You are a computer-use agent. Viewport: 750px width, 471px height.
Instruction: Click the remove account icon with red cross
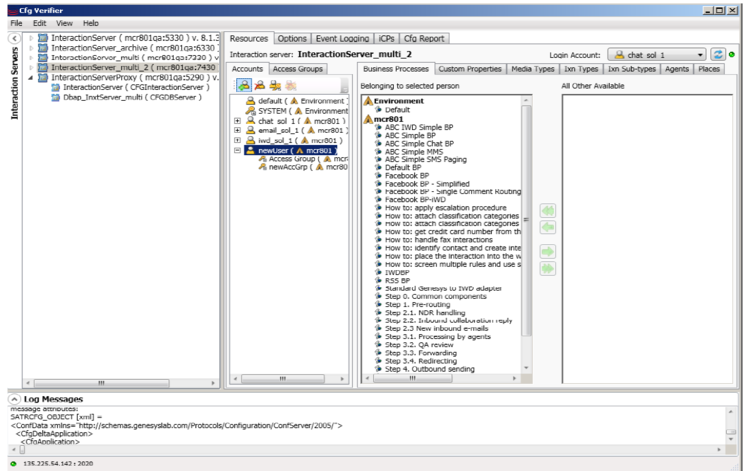[x=260, y=86]
